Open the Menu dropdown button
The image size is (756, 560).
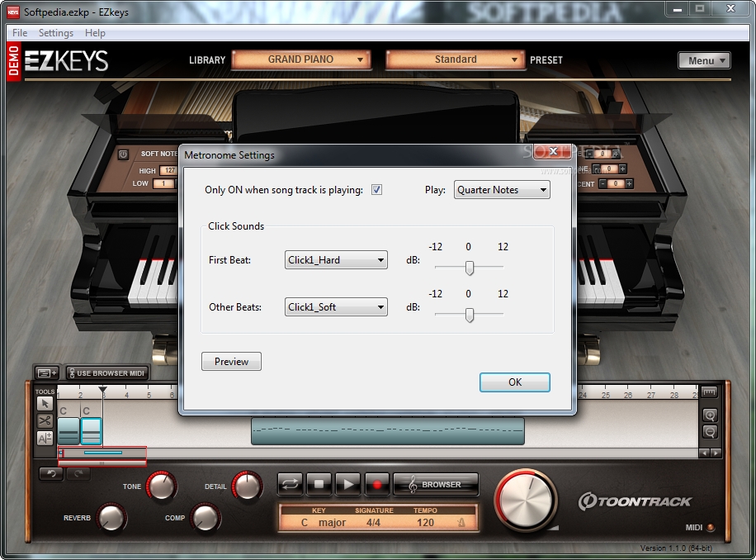(x=704, y=61)
